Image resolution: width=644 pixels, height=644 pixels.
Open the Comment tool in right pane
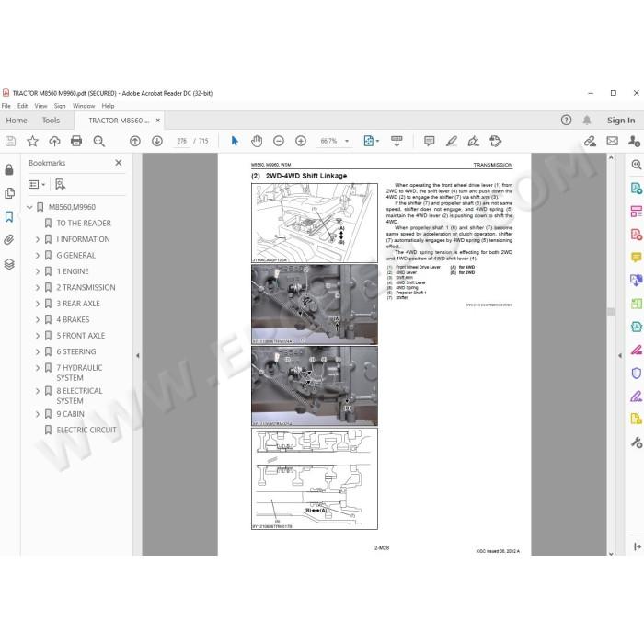637,258
